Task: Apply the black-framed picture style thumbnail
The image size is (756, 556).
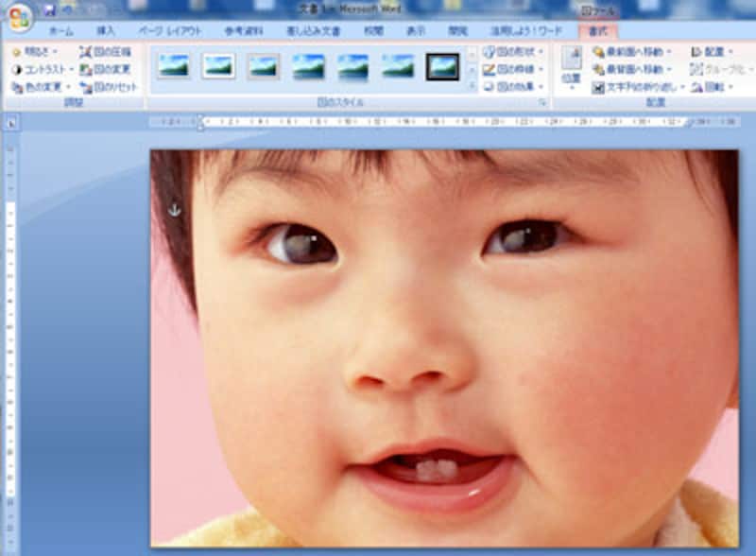Action: (x=442, y=66)
